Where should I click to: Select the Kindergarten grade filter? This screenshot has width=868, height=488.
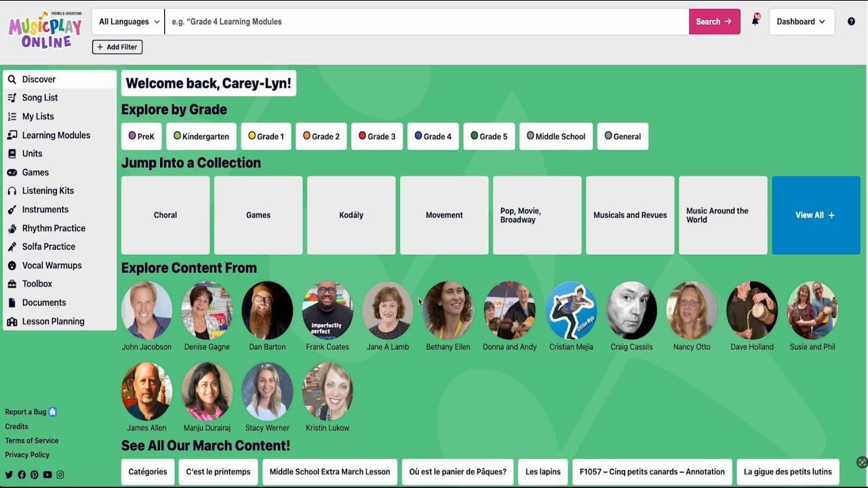pos(201,136)
